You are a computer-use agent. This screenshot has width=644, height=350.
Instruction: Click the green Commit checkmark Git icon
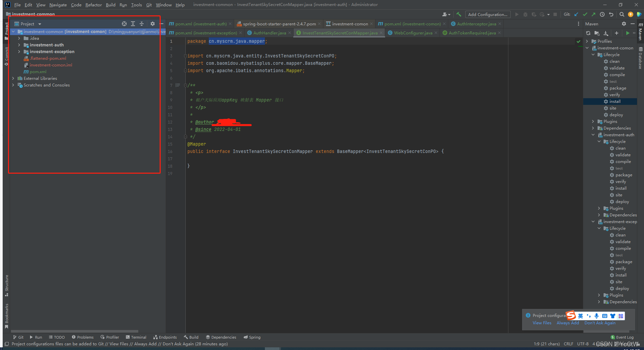pos(585,14)
